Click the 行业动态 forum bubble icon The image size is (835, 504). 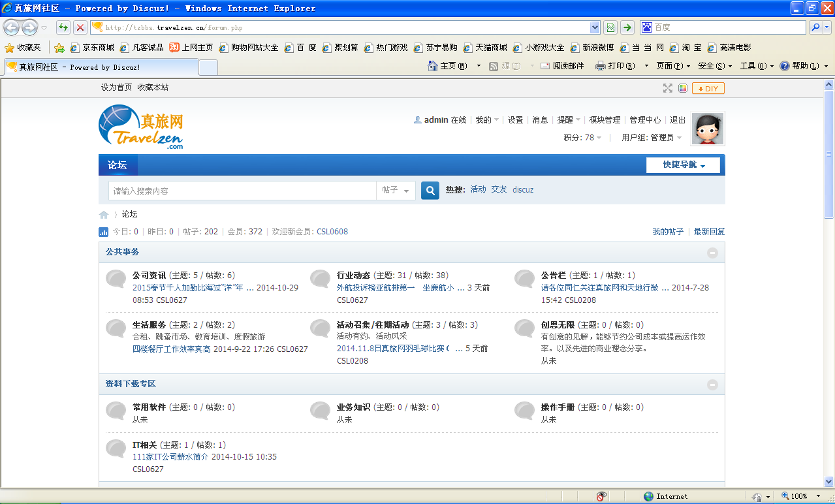[x=321, y=279]
